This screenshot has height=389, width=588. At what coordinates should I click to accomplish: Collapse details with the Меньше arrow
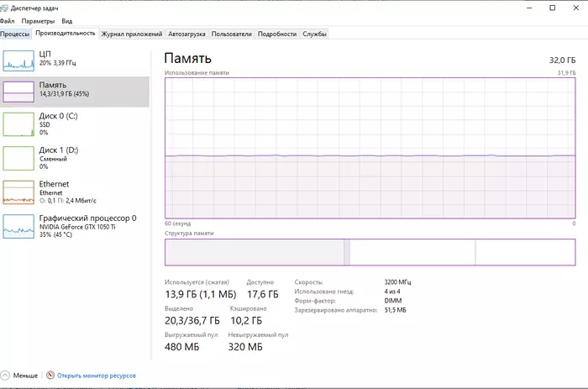pos(6,376)
